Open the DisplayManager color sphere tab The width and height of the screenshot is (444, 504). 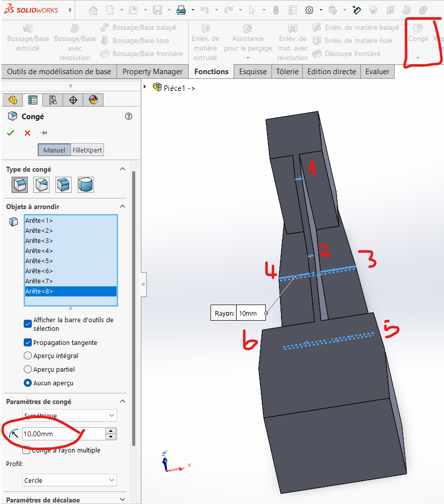[93, 100]
